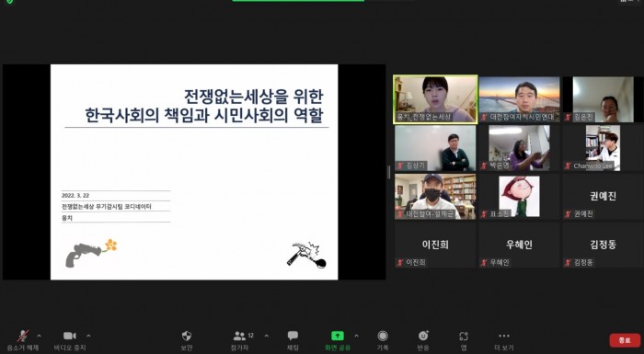The width and height of the screenshot is (644, 354).
Task: Stop video using 비디오 중지 camera icon
Action: pos(70,336)
